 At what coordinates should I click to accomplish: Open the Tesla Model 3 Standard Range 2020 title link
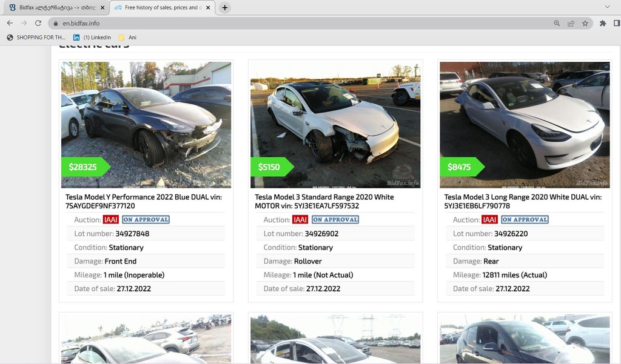(324, 202)
